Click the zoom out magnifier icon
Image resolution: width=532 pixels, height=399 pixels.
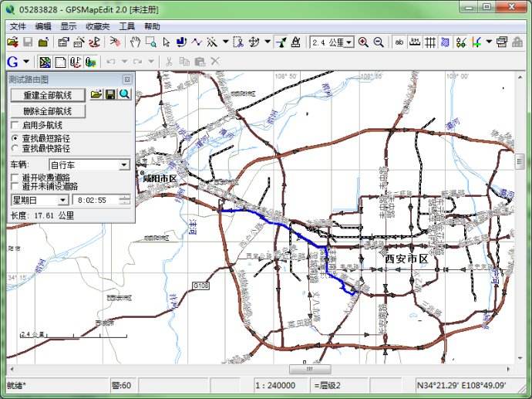377,42
